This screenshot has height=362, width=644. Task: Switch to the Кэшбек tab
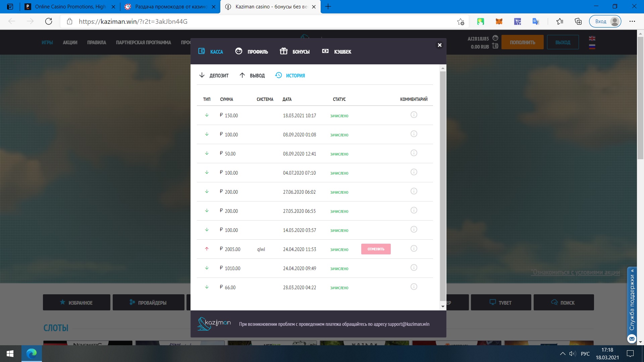coord(336,51)
